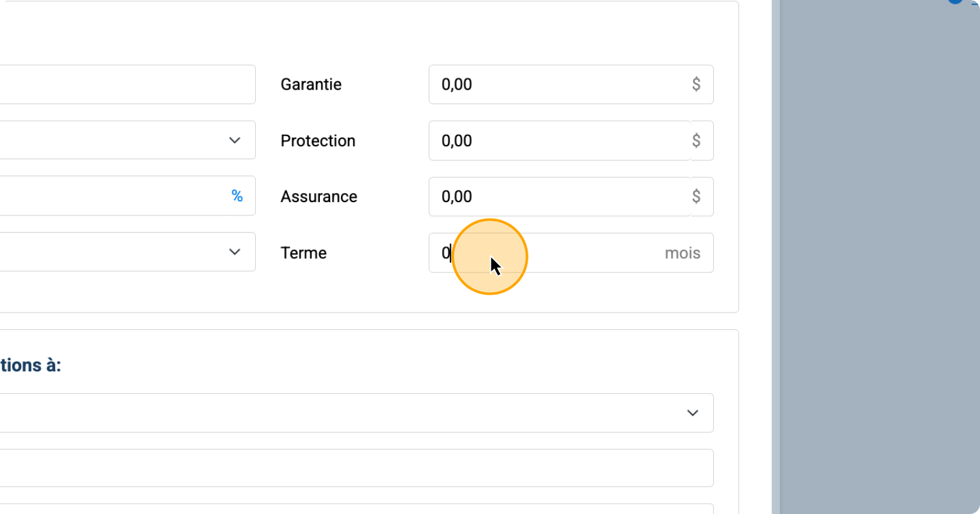Click the blue percent symbol

coord(237,196)
